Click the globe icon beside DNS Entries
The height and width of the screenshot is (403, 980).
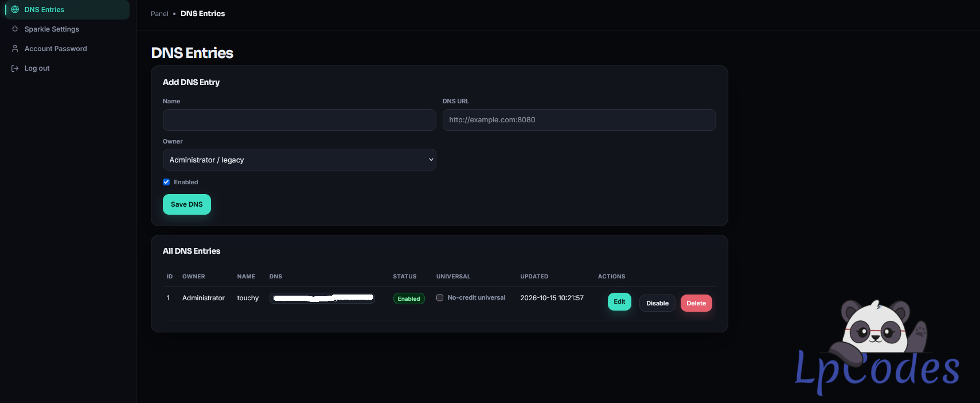pyautogui.click(x=15, y=10)
